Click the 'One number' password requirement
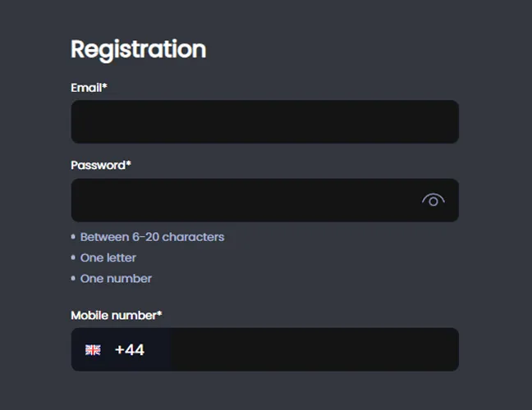 [x=116, y=278]
